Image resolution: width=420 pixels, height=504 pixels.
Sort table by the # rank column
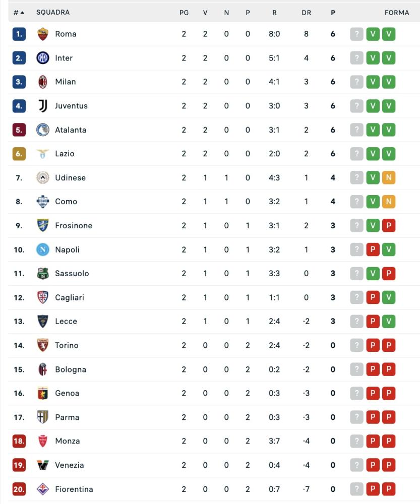coord(19,13)
